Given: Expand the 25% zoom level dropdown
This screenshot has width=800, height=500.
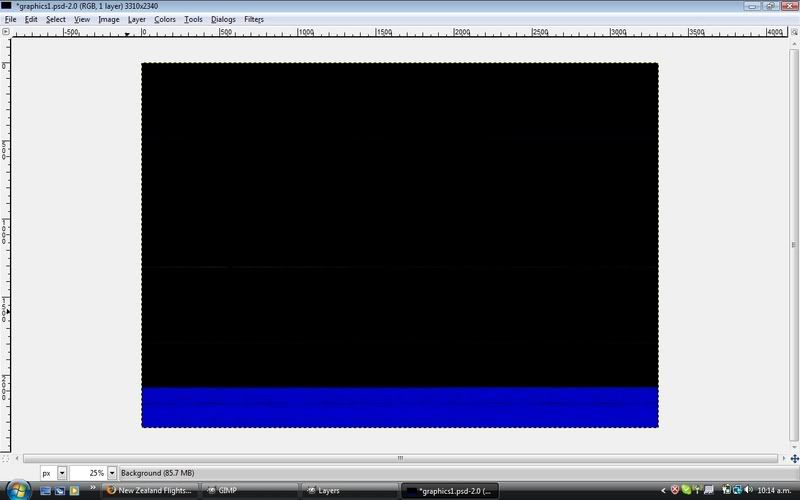Looking at the screenshot, I should point(111,472).
